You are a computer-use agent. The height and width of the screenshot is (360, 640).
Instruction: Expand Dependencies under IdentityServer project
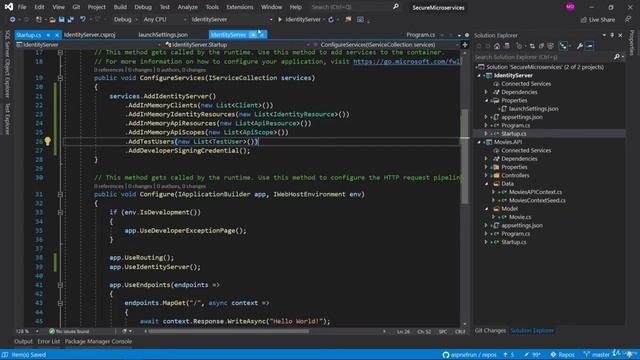tap(486, 92)
